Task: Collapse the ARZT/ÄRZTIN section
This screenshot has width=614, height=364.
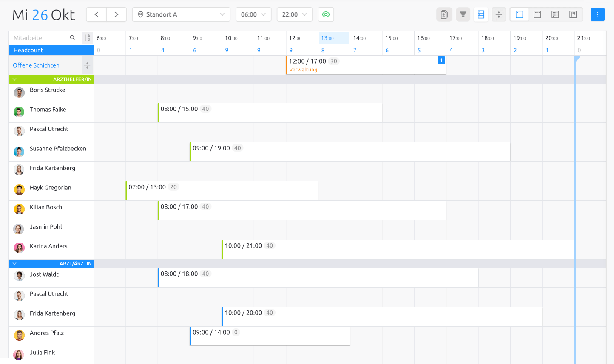Action: (x=14, y=263)
